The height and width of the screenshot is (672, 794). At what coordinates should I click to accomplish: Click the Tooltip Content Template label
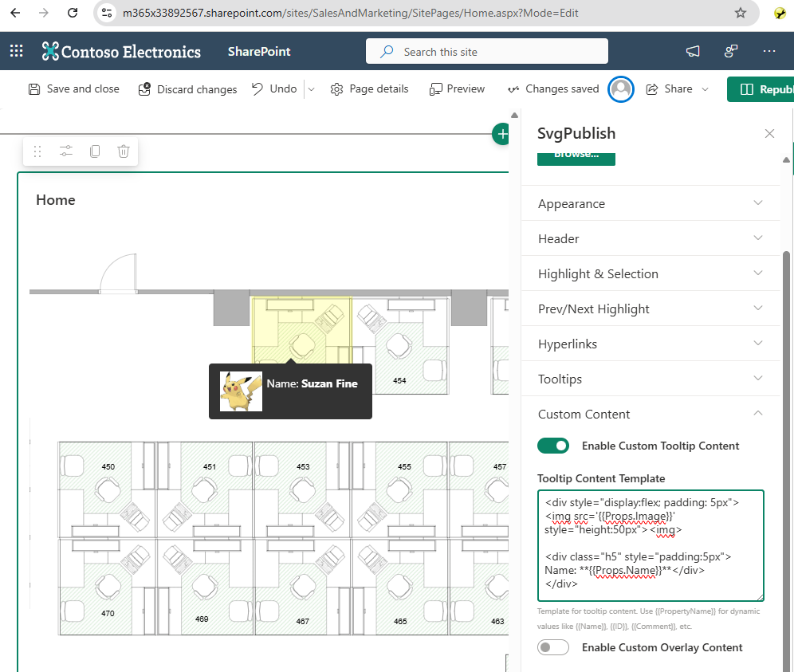(601, 478)
